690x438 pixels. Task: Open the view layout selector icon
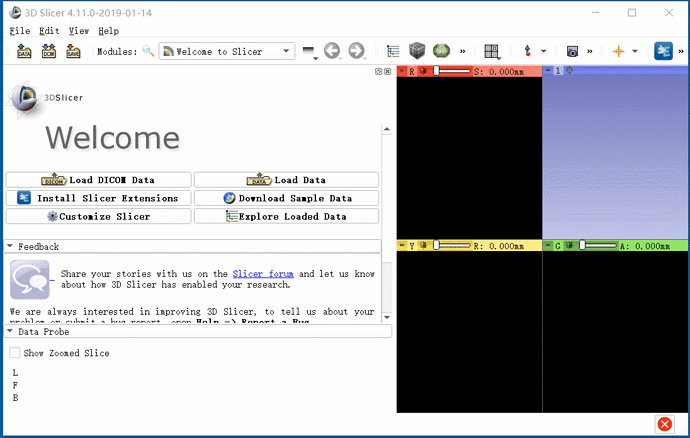[x=492, y=52]
